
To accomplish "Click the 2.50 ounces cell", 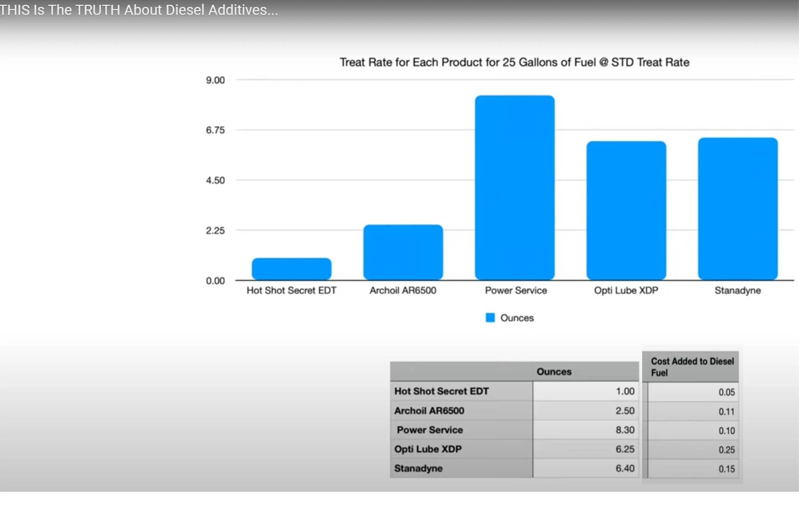I will click(586, 411).
